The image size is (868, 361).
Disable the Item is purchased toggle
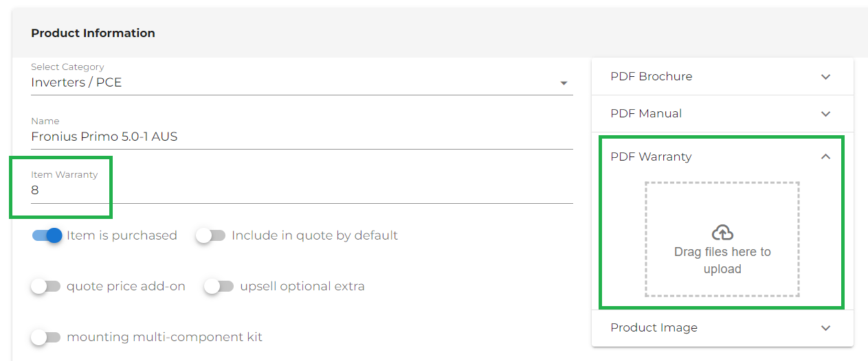coord(47,235)
